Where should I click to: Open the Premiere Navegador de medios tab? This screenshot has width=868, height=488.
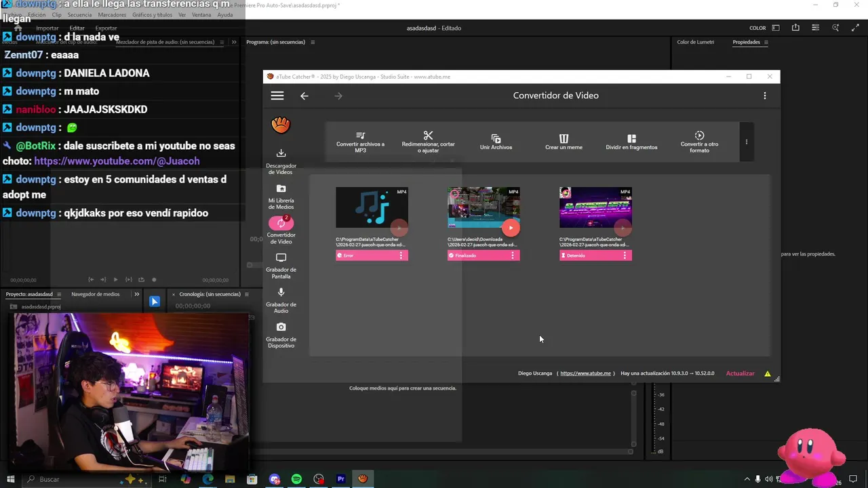95,294
